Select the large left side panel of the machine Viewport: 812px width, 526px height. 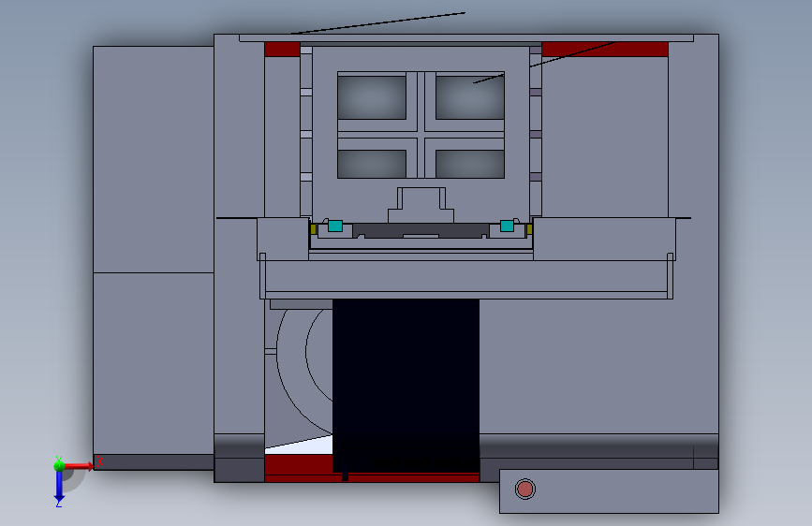coord(154,257)
